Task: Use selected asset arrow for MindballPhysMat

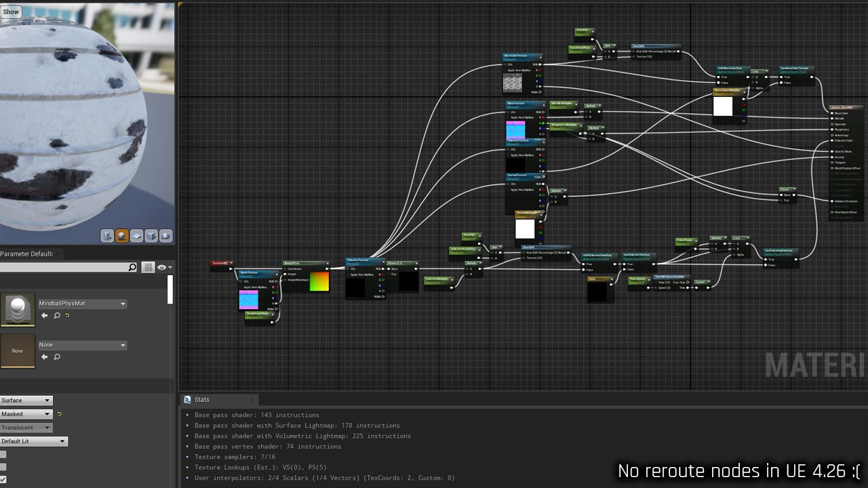Action: click(45, 316)
